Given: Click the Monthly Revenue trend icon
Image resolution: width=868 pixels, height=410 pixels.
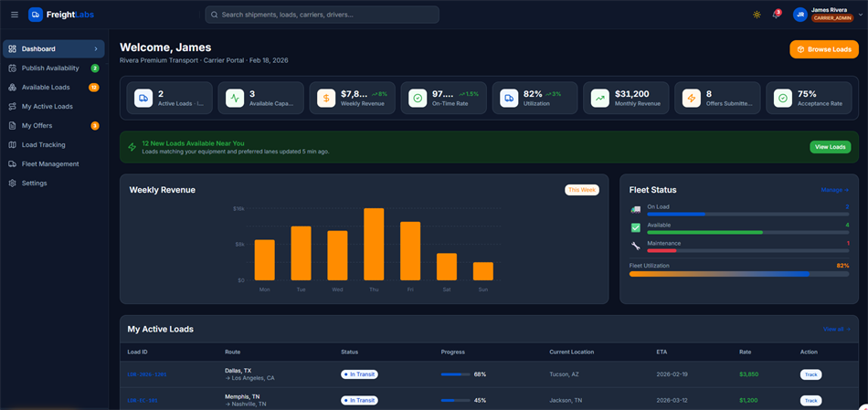Looking at the screenshot, I should (x=600, y=98).
